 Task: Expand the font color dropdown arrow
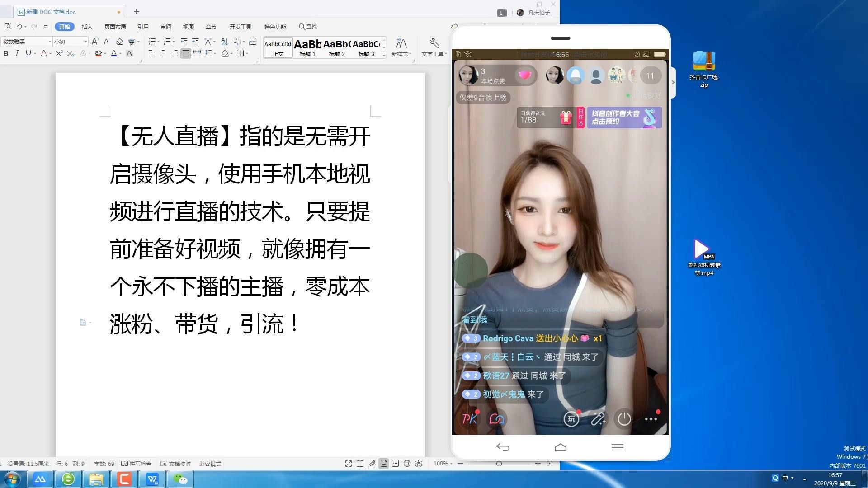point(121,54)
